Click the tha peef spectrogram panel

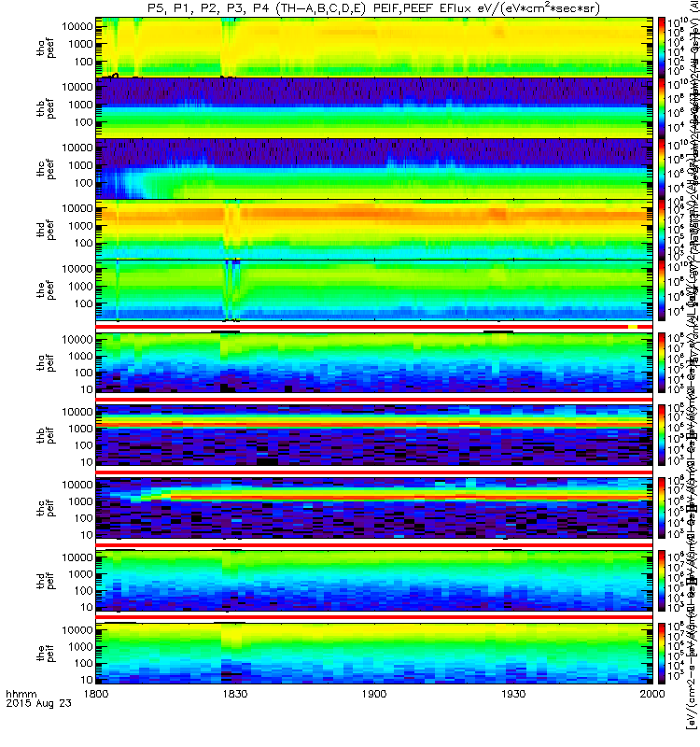374,48
